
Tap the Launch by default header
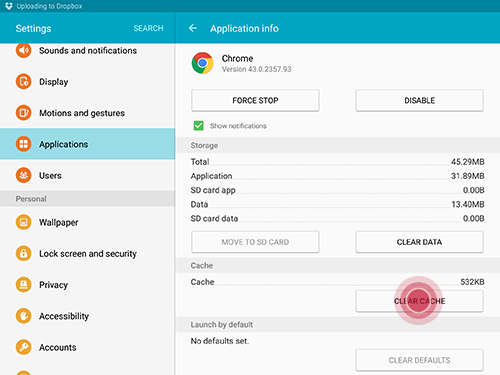click(x=337, y=324)
